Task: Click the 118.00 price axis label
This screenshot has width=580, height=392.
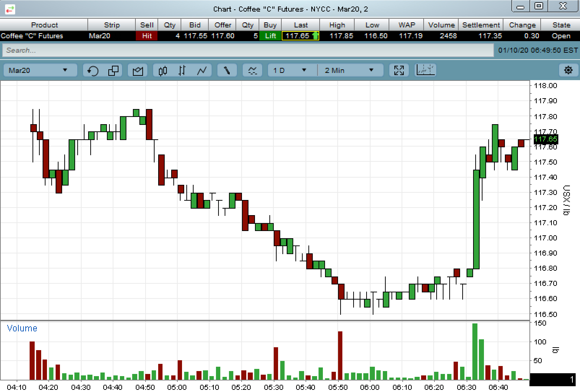Action: coord(545,86)
